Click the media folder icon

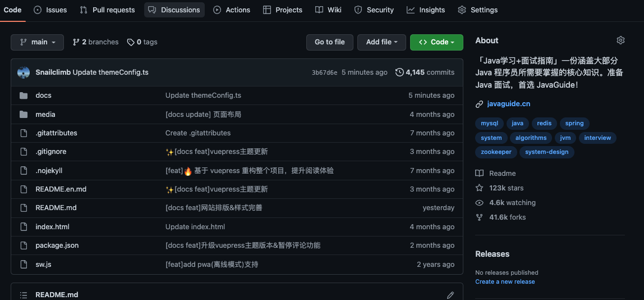click(x=24, y=115)
